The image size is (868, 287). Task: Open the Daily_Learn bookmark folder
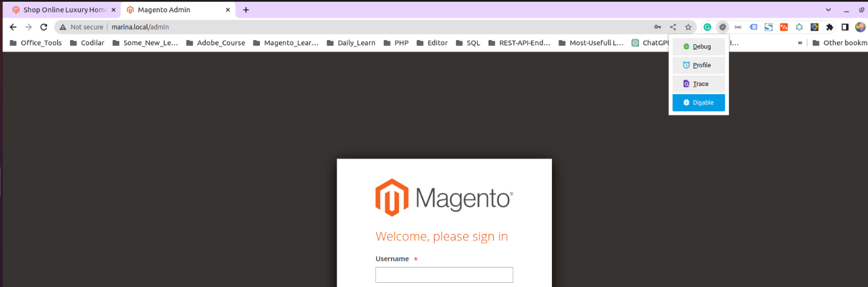tap(351, 43)
